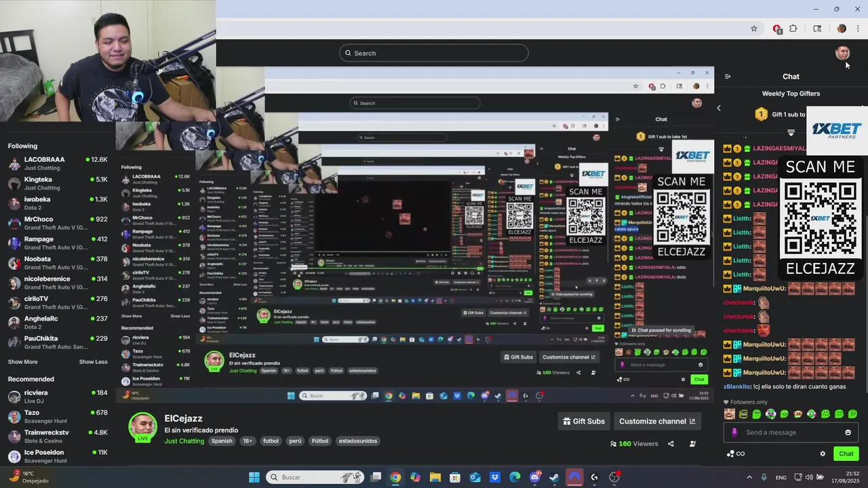Screen dimensions: 868x488
Task: Open Chrome's three-dot menu
Action: 859,28
